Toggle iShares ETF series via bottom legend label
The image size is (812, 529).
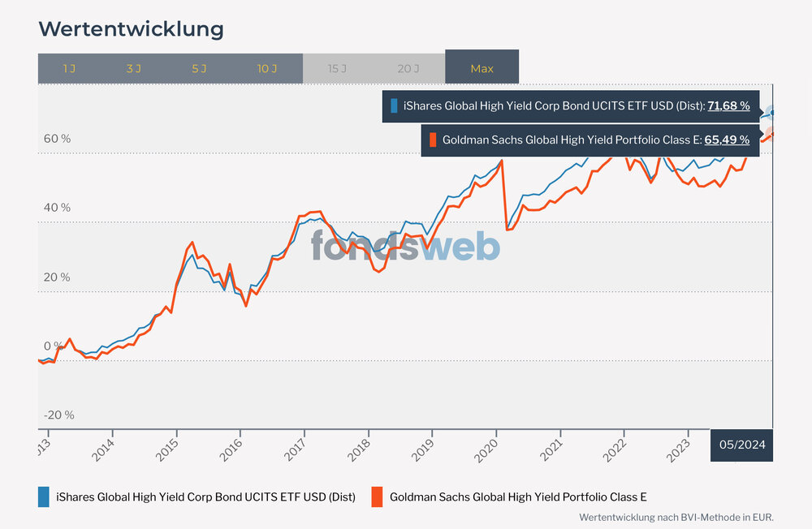pyautogui.click(x=205, y=497)
